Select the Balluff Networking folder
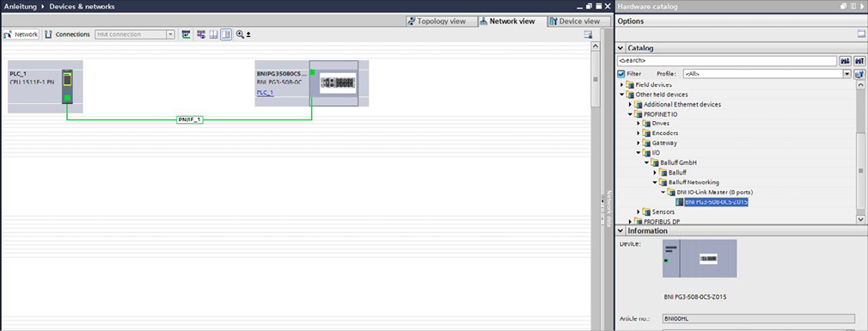 point(694,182)
